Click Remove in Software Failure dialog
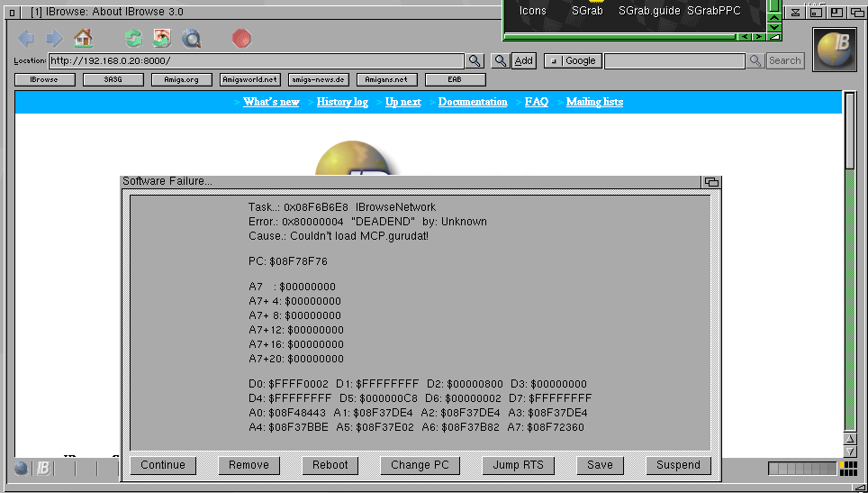Image resolution: width=868 pixels, height=493 pixels. click(x=249, y=465)
